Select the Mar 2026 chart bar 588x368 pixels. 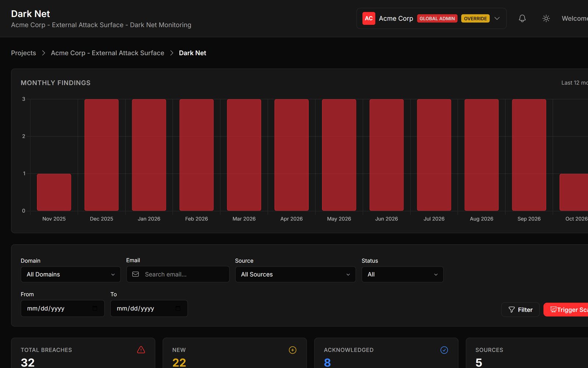pyautogui.click(x=244, y=155)
